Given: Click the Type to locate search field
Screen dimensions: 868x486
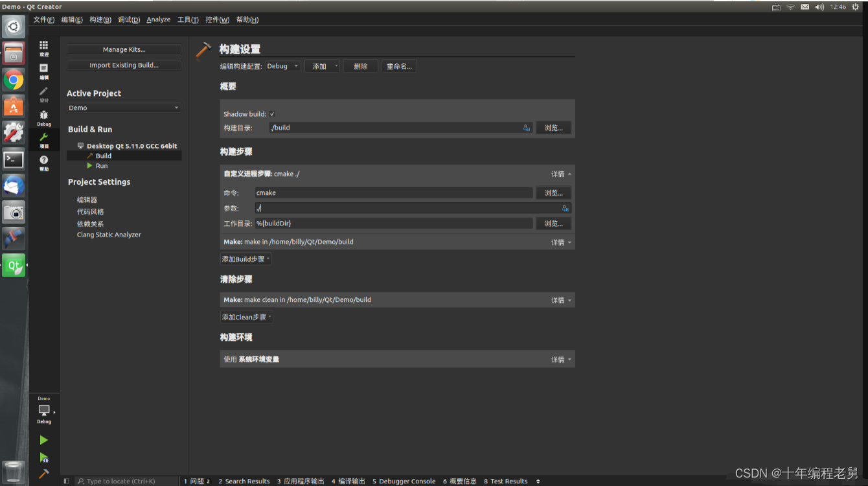Looking at the screenshot, I should click(127, 481).
